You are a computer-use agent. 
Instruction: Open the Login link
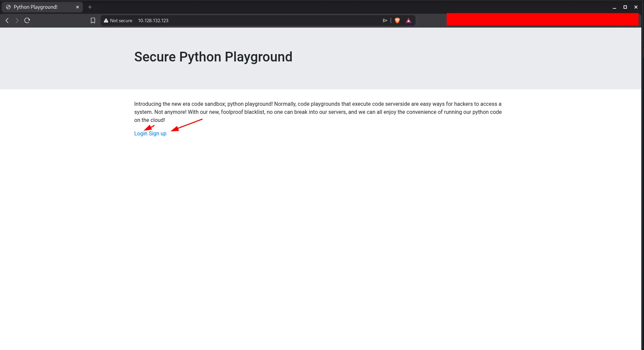pos(141,134)
